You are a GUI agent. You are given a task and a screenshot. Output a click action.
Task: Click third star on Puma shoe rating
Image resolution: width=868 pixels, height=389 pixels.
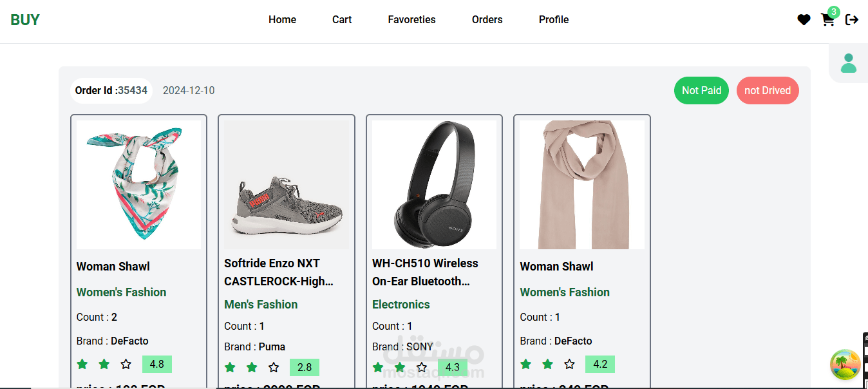coord(274,368)
